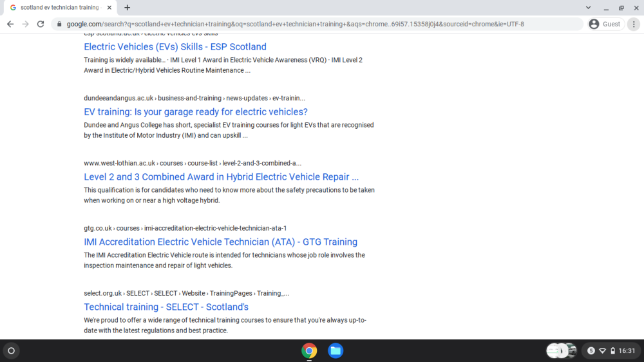Viewport: 644px width, 362px height.
Task: Click snippet 'We're proud to offer'
Action: click(x=225, y=325)
